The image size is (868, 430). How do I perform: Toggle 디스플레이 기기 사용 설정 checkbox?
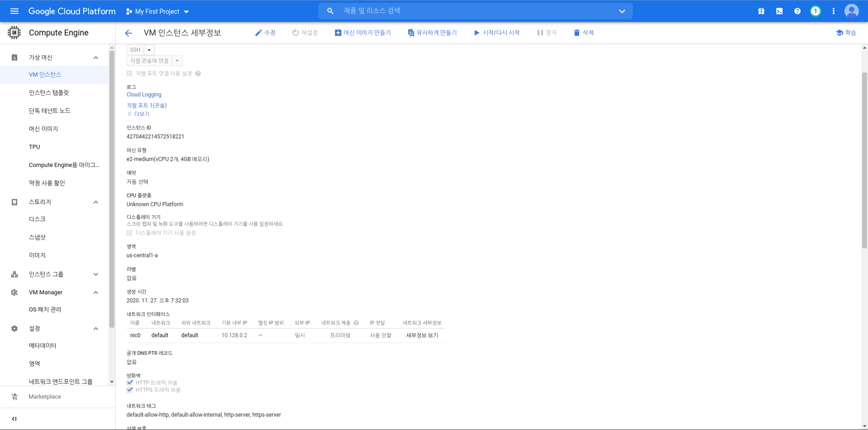pyautogui.click(x=129, y=233)
